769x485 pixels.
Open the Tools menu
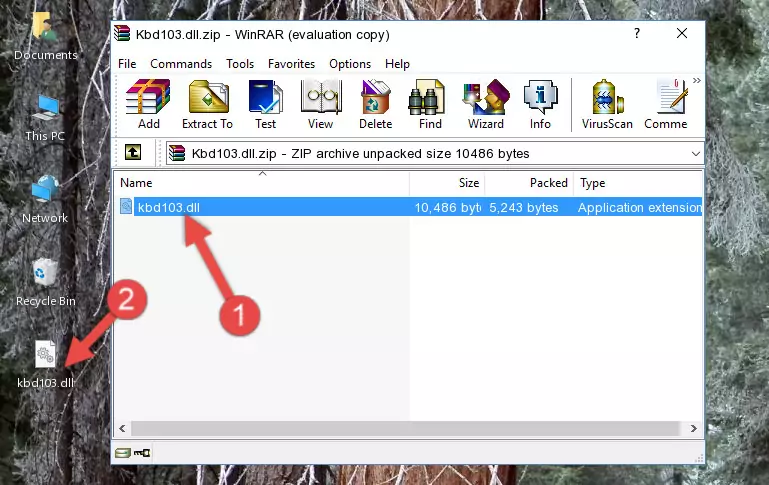point(240,64)
